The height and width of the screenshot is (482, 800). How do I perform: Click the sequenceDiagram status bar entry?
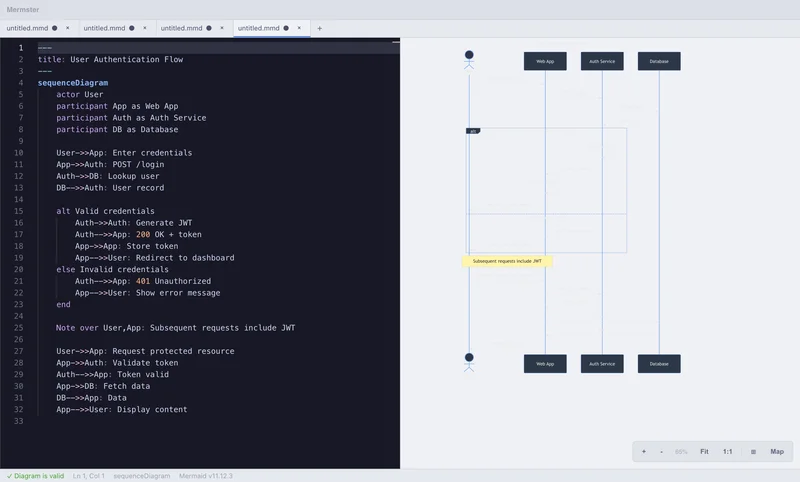click(141, 476)
